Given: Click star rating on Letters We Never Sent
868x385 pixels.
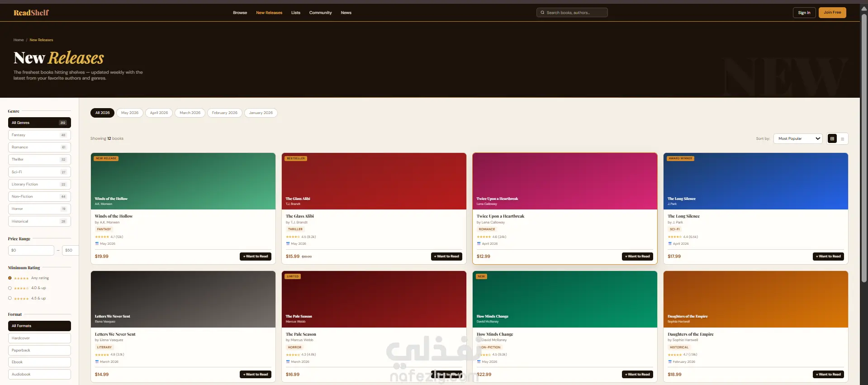Looking at the screenshot, I should tap(102, 355).
